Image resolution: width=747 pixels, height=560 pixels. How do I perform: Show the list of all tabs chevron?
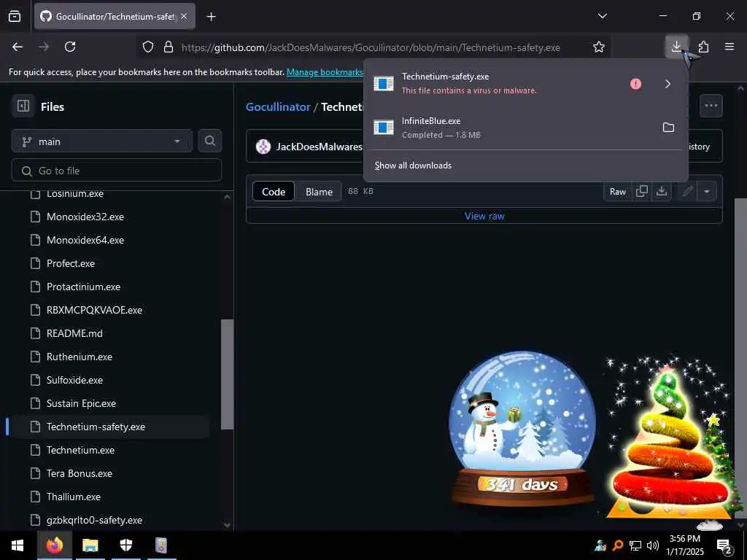(602, 16)
